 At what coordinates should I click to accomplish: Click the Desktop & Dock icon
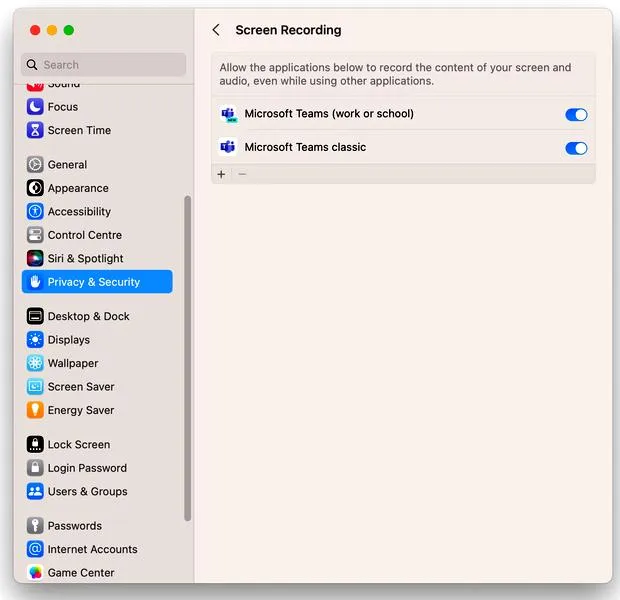35,316
